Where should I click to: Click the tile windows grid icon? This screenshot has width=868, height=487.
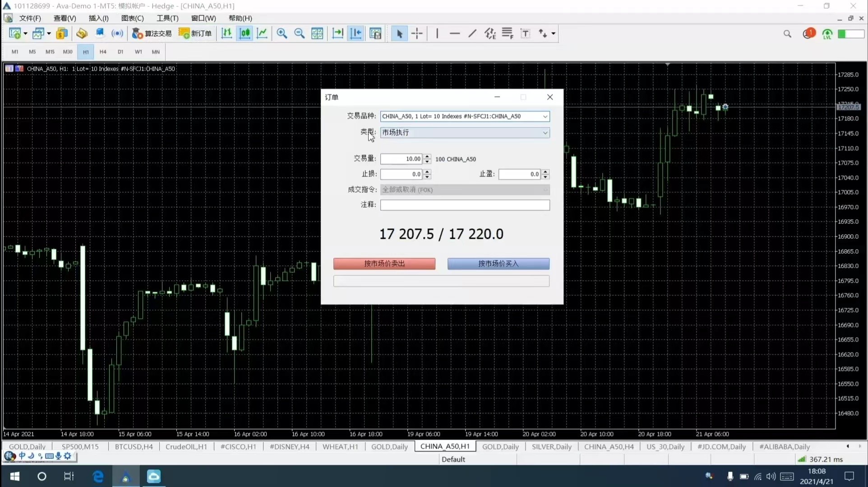317,33
